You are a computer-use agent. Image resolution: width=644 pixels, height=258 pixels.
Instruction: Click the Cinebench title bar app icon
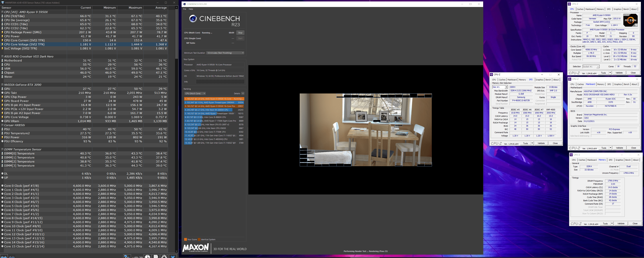(185, 4)
